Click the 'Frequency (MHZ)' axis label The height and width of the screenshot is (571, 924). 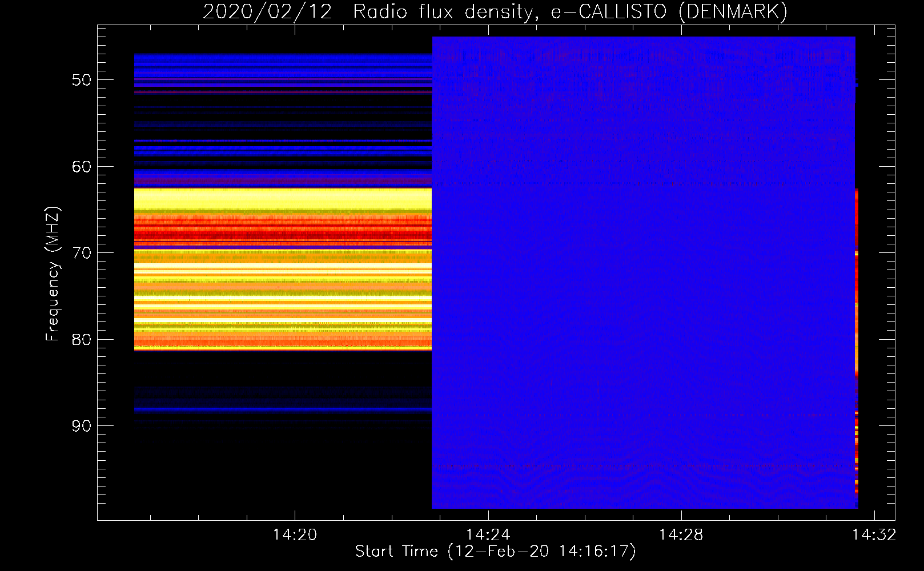[53, 274]
